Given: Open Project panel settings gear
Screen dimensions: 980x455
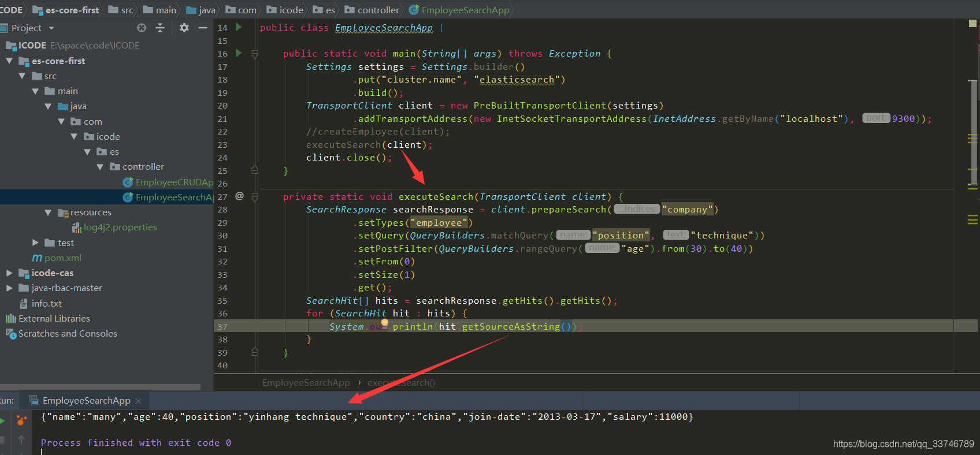Looking at the screenshot, I should [x=184, y=28].
